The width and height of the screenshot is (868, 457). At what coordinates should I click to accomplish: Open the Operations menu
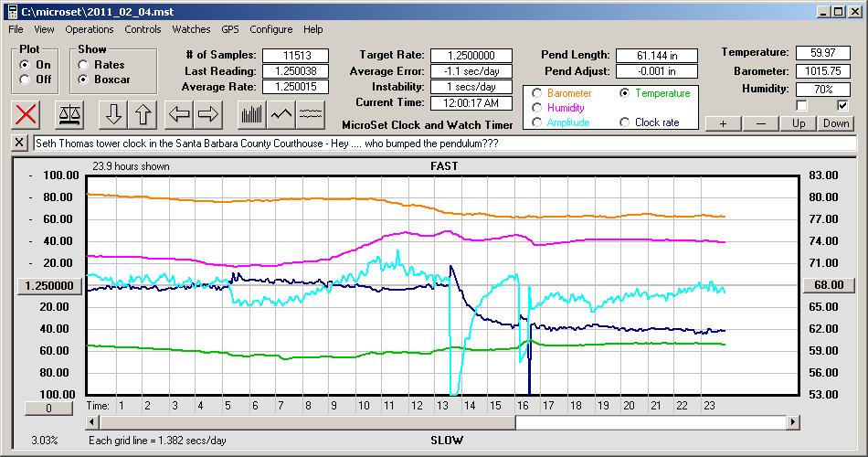[x=90, y=29]
